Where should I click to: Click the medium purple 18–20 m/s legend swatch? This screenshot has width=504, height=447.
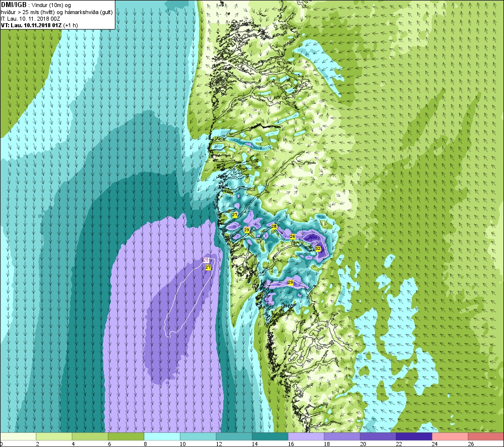tap(342, 436)
